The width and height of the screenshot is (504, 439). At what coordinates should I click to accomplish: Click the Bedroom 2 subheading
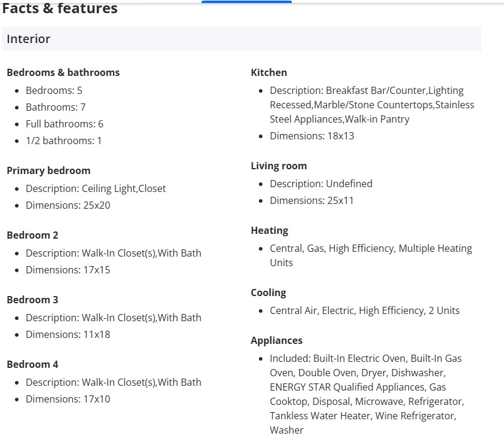point(32,235)
